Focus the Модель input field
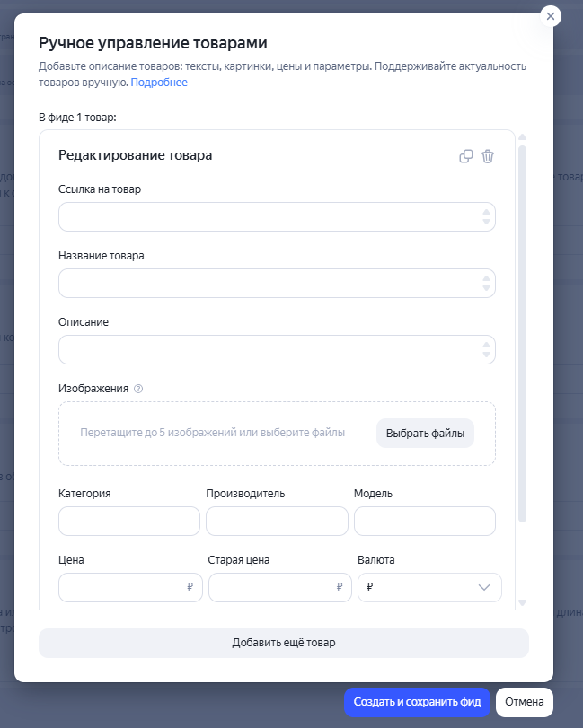583x728 pixels. [x=424, y=521]
